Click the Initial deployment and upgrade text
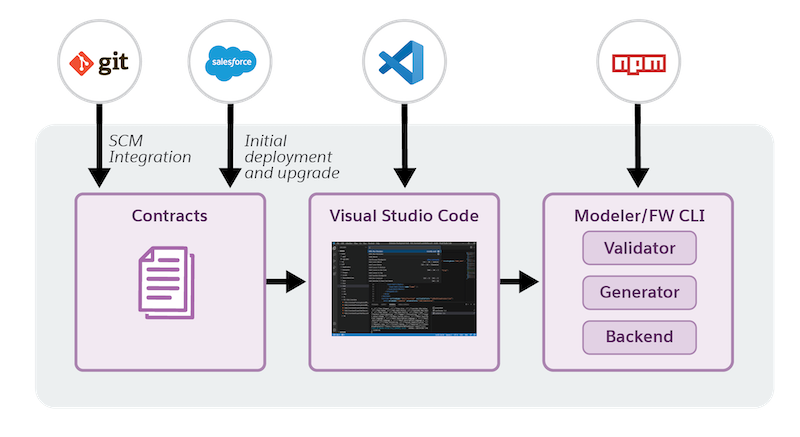 click(291, 158)
